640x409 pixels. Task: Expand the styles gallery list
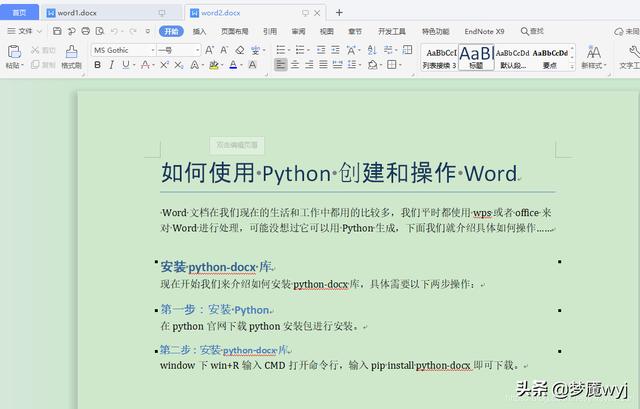tap(572, 66)
